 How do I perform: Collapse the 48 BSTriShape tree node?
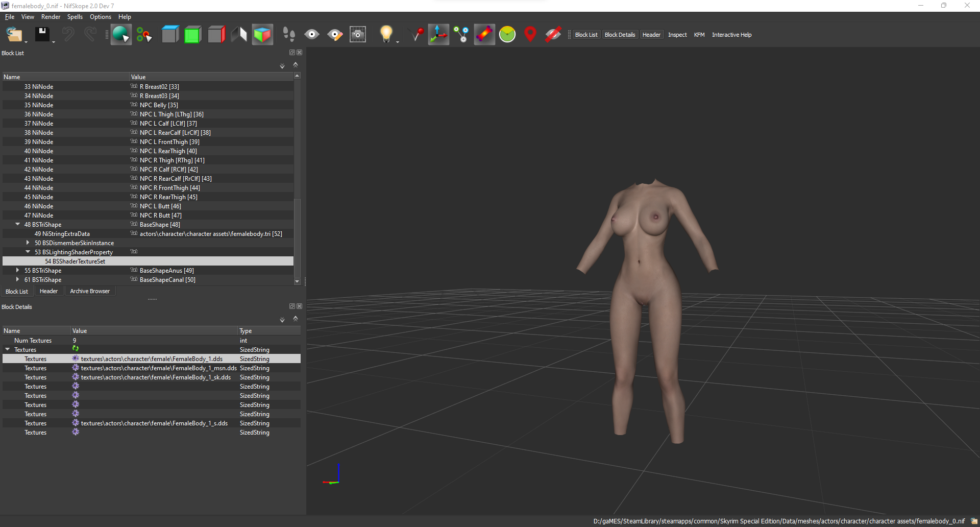(18, 224)
